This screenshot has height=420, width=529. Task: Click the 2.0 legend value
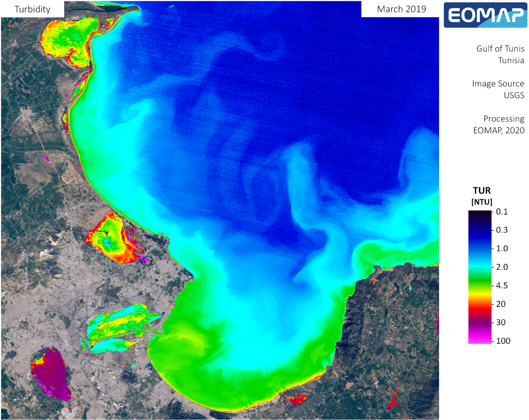point(502,267)
